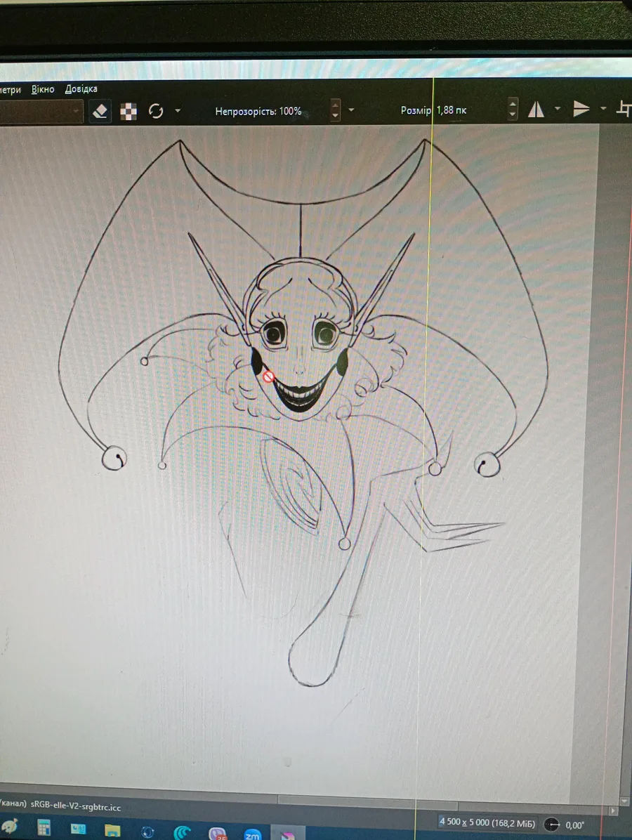Open dropdown arrow after the Непрозорість stepper
This screenshot has height=840, width=632.
pyautogui.click(x=351, y=110)
